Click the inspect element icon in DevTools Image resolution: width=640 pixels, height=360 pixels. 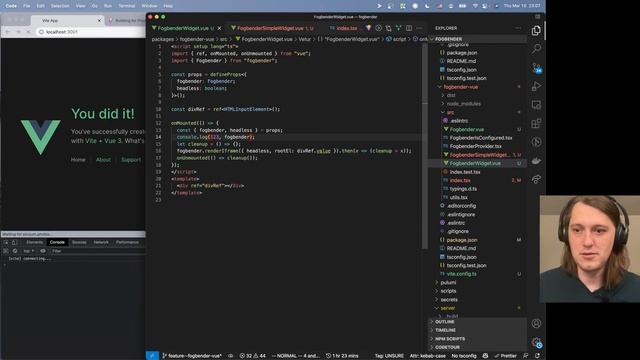coord(6,242)
